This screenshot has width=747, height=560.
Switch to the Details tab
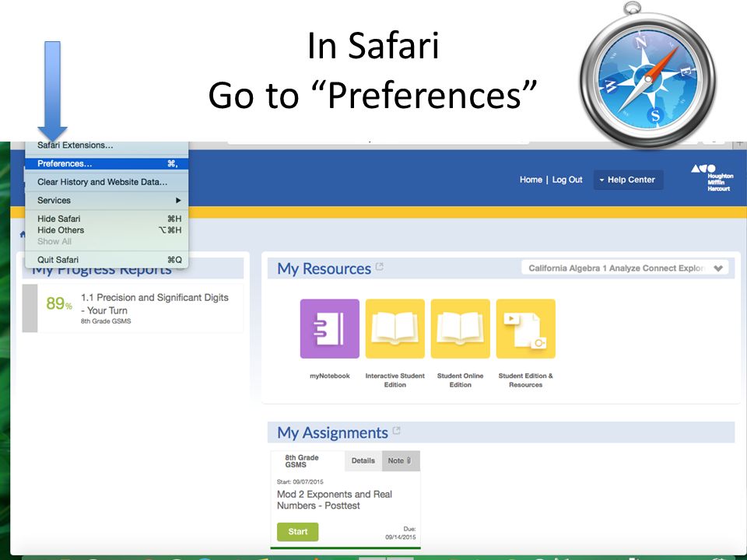click(363, 460)
